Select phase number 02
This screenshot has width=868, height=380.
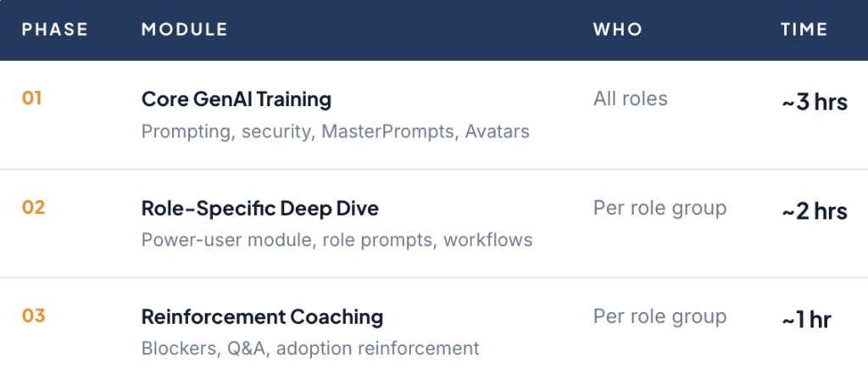pos(33,207)
